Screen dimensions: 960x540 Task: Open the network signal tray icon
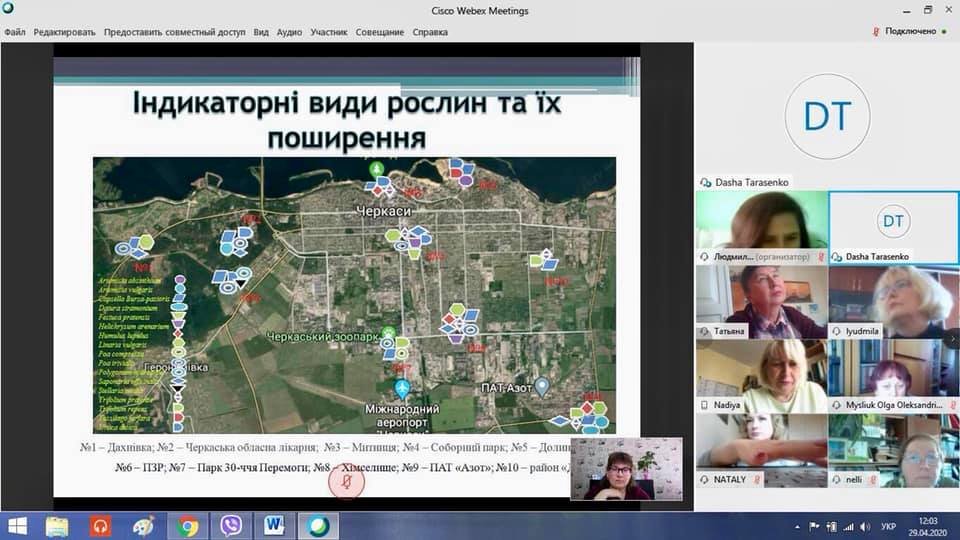[848, 527]
